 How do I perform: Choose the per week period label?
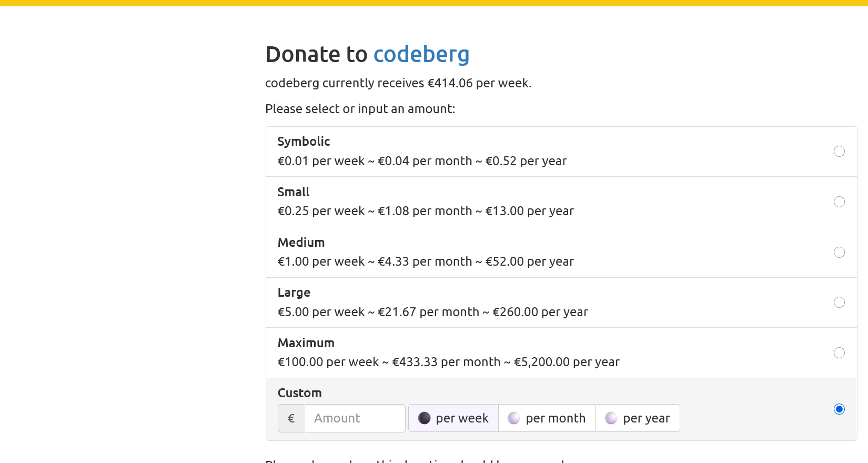tap(462, 418)
